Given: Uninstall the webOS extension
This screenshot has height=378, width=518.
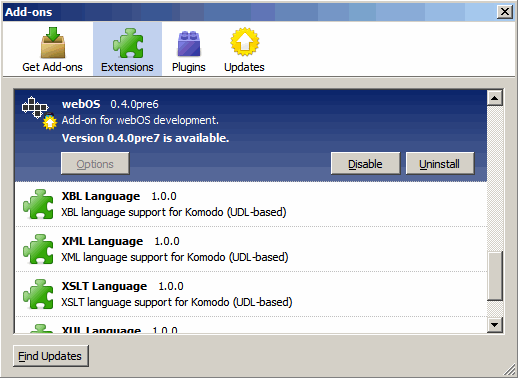Looking at the screenshot, I should (x=440, y=163).
